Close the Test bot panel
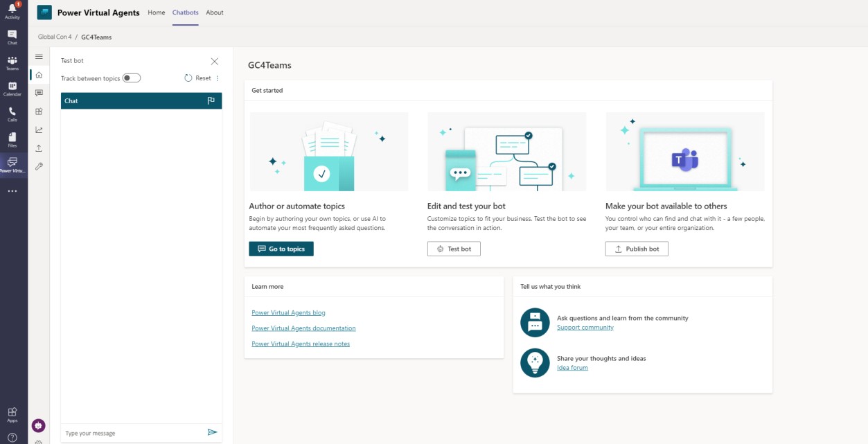This screenshot has height=444, width=868. (x=215, y=61)
